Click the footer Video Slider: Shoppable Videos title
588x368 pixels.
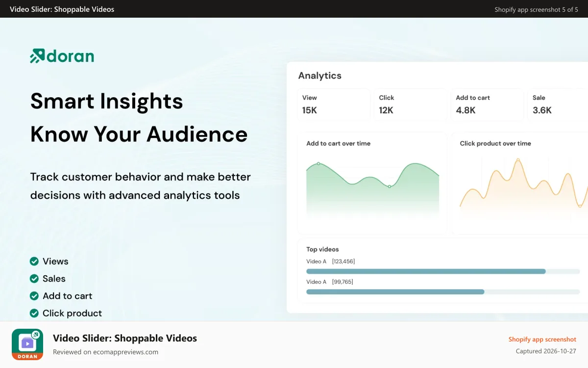point(125,338)
